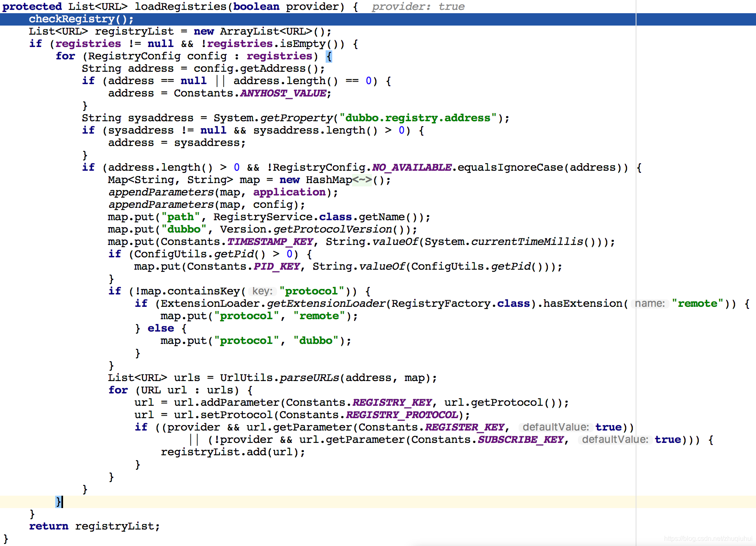This screenshot has height=546, width=756.
Task: Click the "path" string literal
Action: point(181,217)
